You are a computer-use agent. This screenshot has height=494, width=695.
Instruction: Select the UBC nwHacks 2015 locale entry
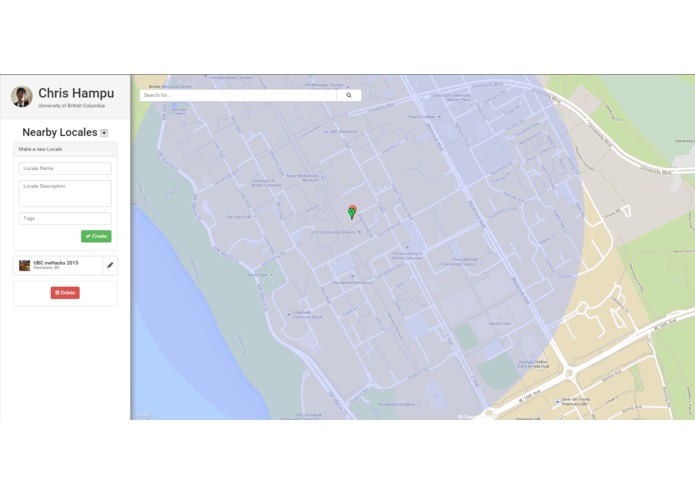coord(58,265)
